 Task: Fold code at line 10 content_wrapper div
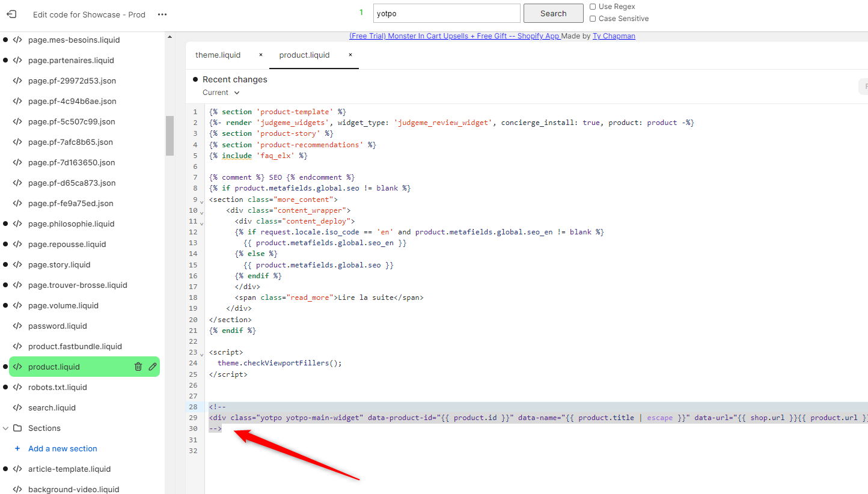[202, 213]
